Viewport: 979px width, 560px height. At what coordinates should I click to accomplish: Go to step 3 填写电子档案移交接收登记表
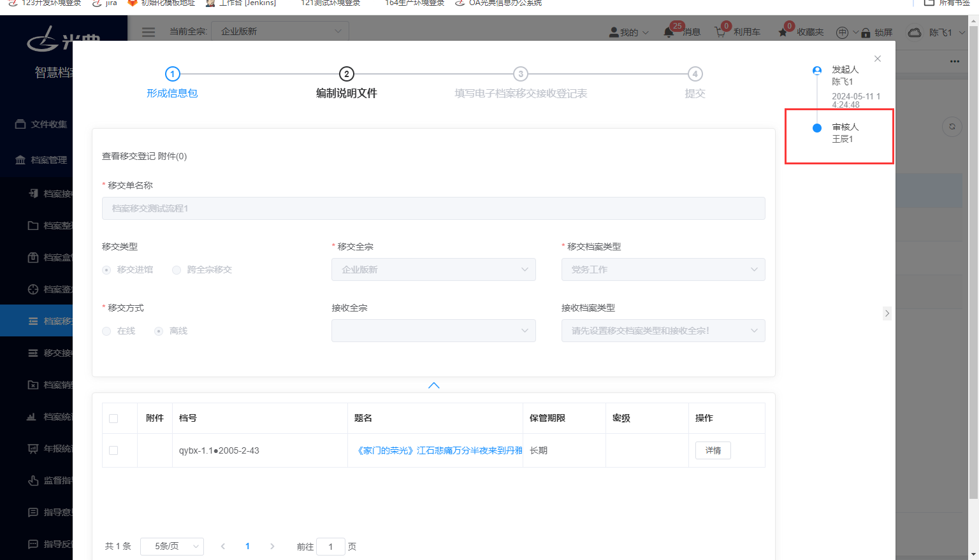tap(521, 83)
